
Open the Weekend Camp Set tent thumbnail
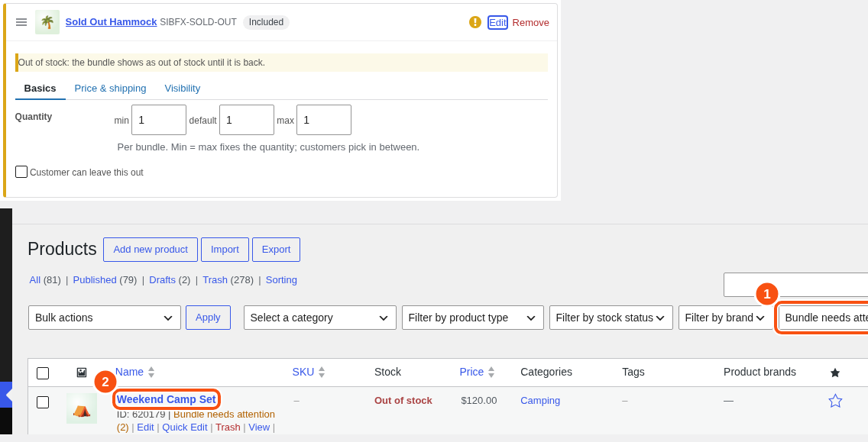[81, 408]
